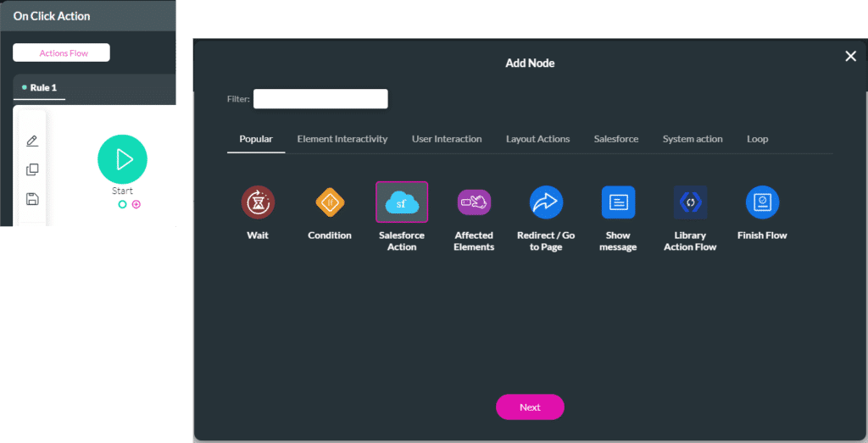Click the pink plus connector under Start
868x443 pixels.
point(136,205)
